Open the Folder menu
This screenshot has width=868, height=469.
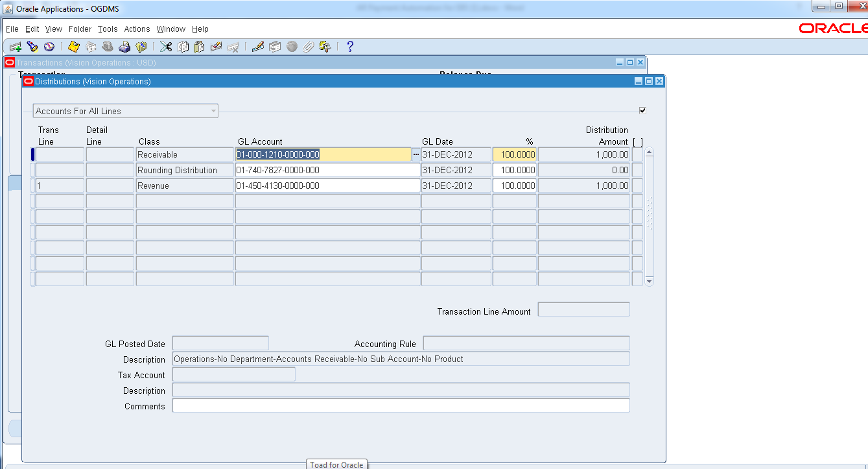pyautogui.click(x=80, y=29)
